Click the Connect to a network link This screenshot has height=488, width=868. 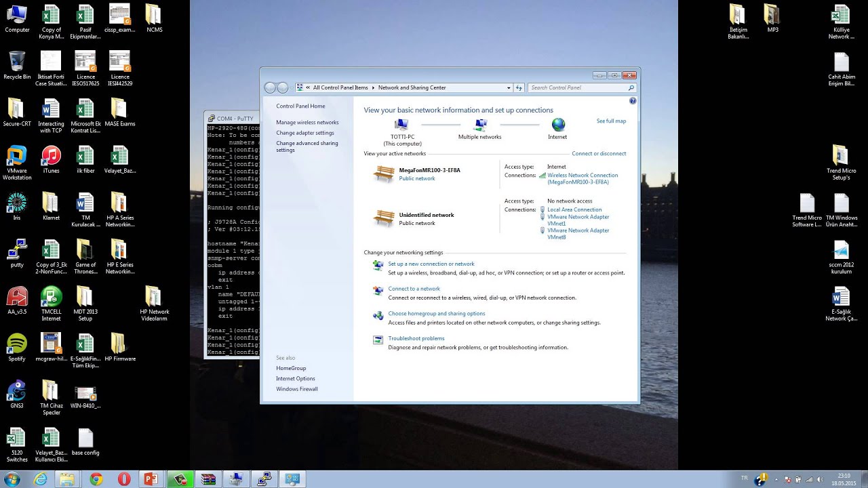414,289
